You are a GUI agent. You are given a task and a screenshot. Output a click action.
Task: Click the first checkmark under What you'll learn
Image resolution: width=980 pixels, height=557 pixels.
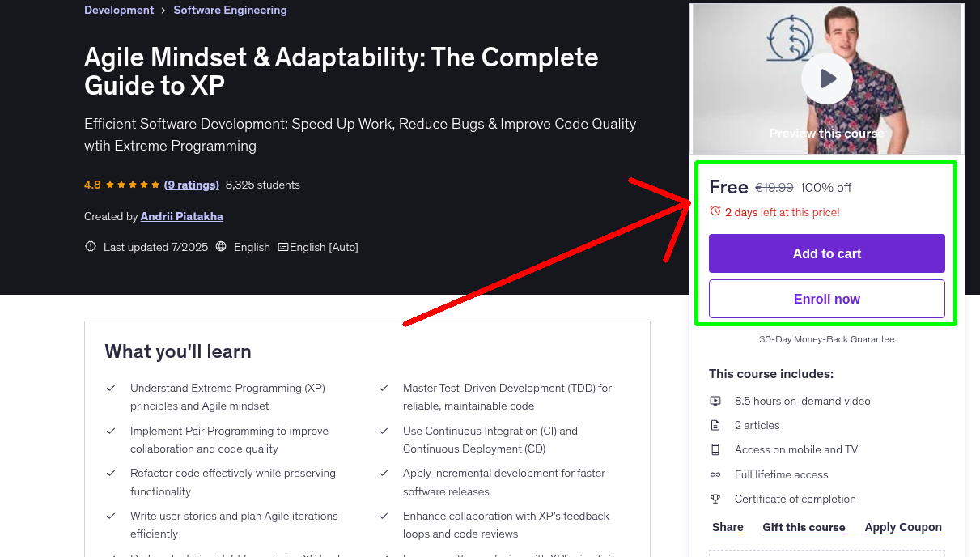click(x=112, y=388)
